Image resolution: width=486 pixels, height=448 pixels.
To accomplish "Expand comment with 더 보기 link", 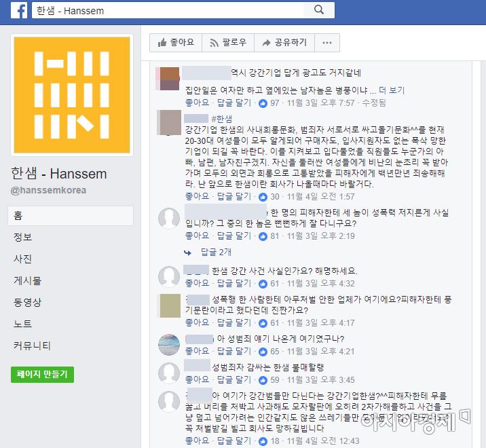I will (x=392, y=90).
